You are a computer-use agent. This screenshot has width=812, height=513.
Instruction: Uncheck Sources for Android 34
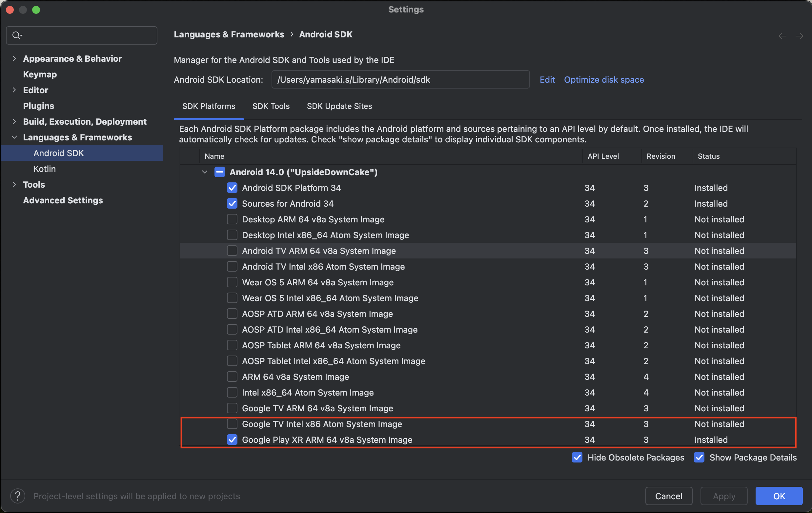[232, 203]
